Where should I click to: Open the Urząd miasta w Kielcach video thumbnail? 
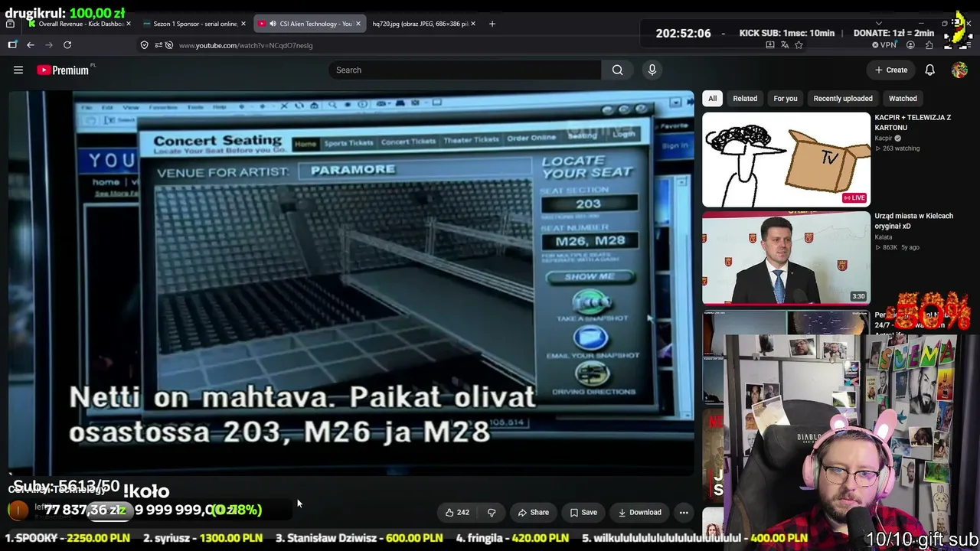pos(786,258)
